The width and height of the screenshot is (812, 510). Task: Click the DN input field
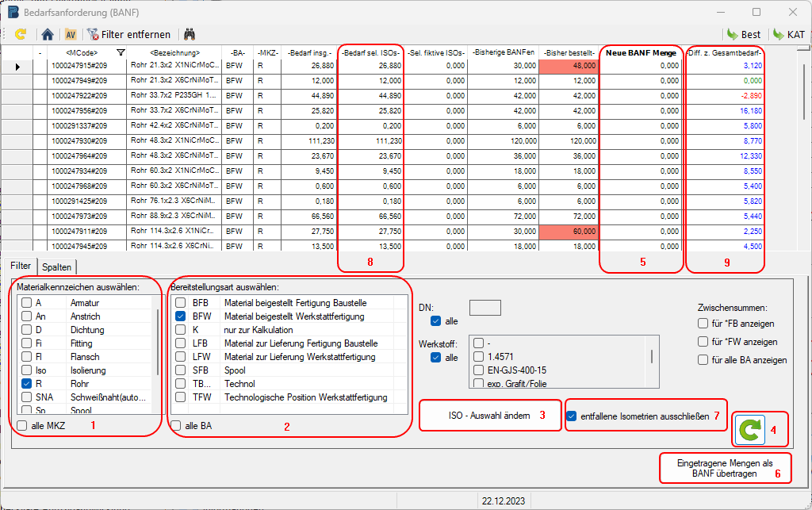click(485, 307)
